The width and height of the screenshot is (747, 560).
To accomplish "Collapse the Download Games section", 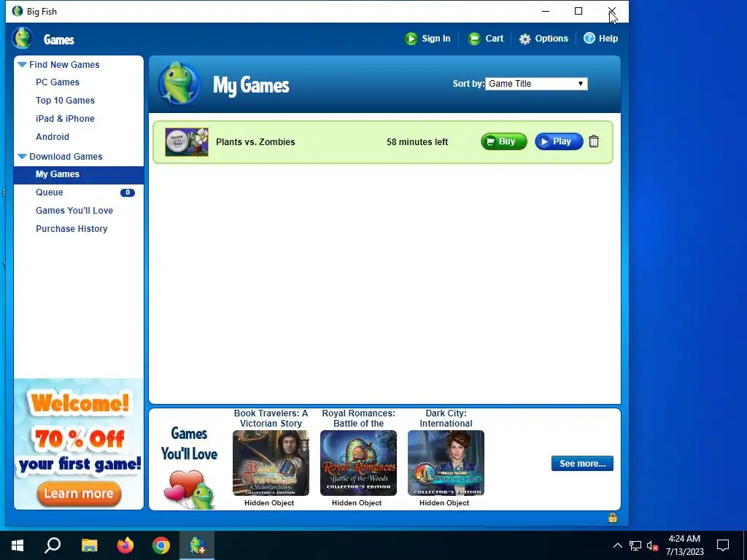I will 22,156.
